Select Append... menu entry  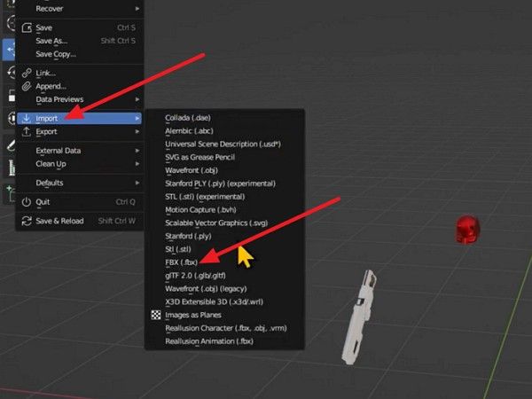80,86
